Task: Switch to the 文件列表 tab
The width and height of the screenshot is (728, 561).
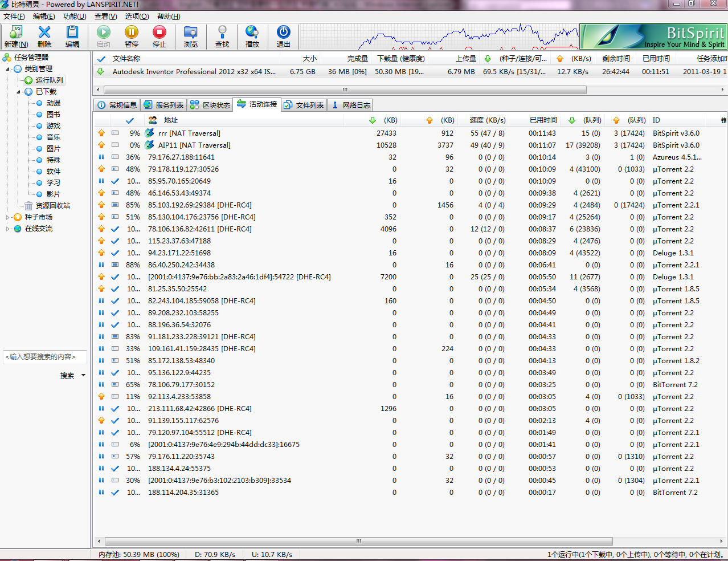Action: 304,105
